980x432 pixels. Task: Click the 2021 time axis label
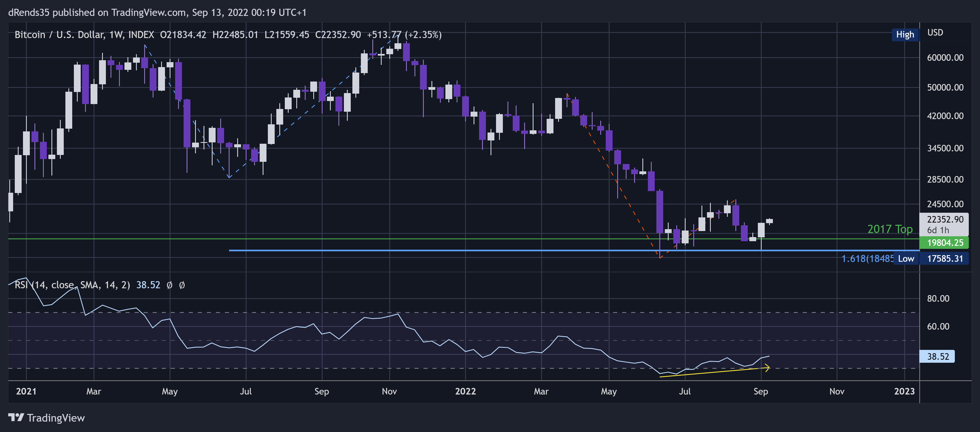click(x=26, y=391)
